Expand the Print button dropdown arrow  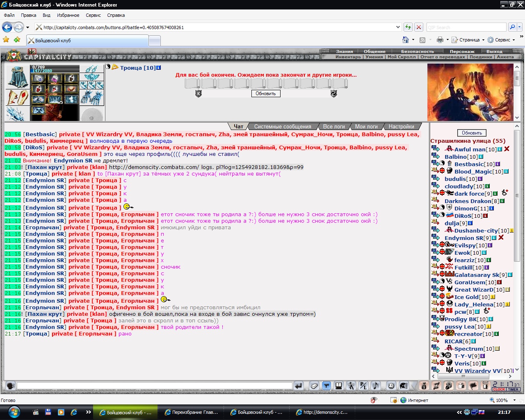[447, 40]
